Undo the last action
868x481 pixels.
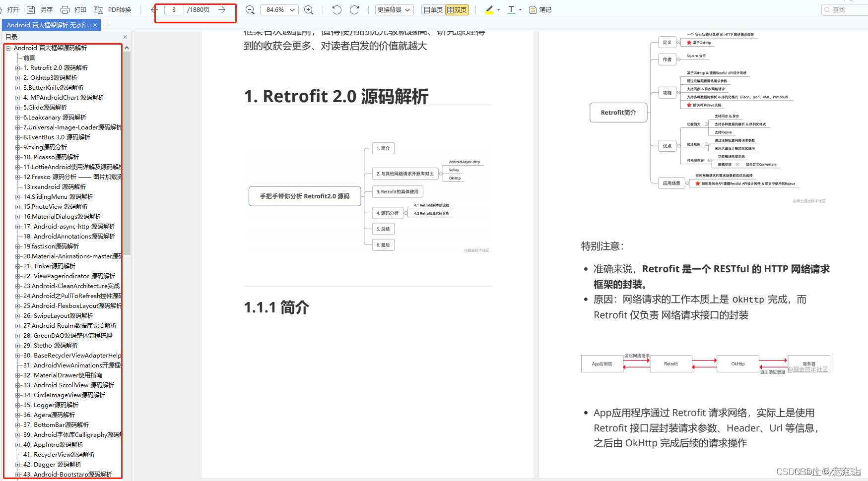pyautogui.click(x=336, y=9)
